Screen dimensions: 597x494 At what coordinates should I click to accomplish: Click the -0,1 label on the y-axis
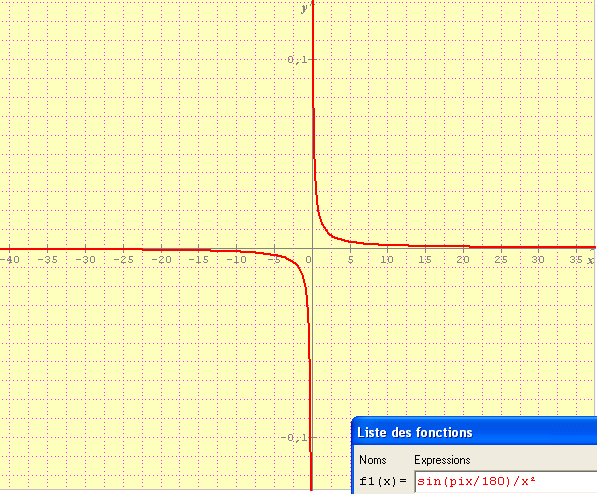tap(293, 438)
